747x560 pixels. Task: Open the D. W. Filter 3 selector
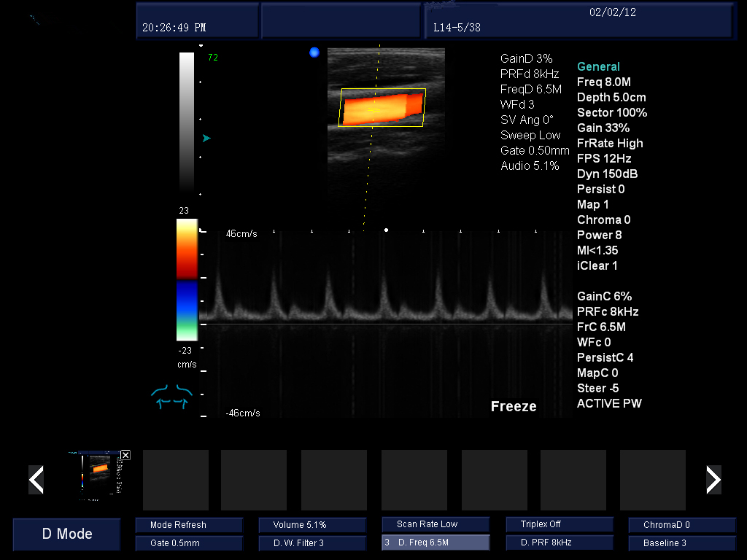(312, 543)
